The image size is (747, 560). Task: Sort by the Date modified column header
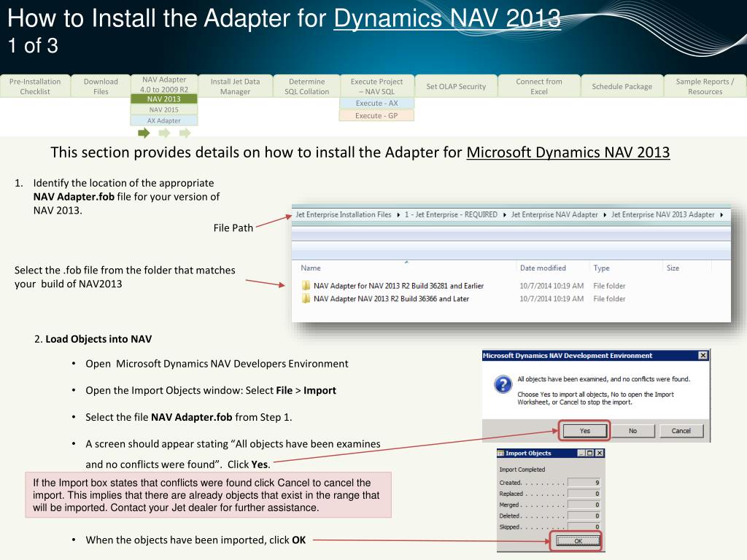[x=543, y=268]
